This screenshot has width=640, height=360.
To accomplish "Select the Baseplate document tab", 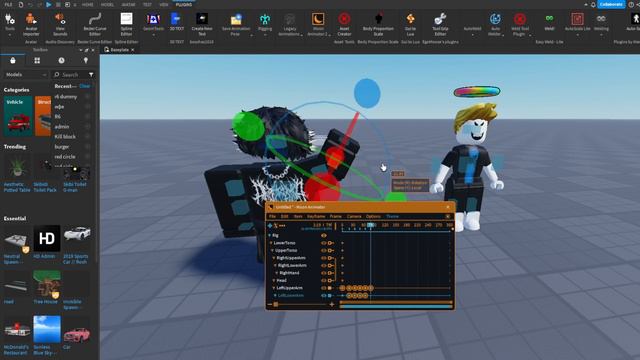I will (x=119, y=50).
